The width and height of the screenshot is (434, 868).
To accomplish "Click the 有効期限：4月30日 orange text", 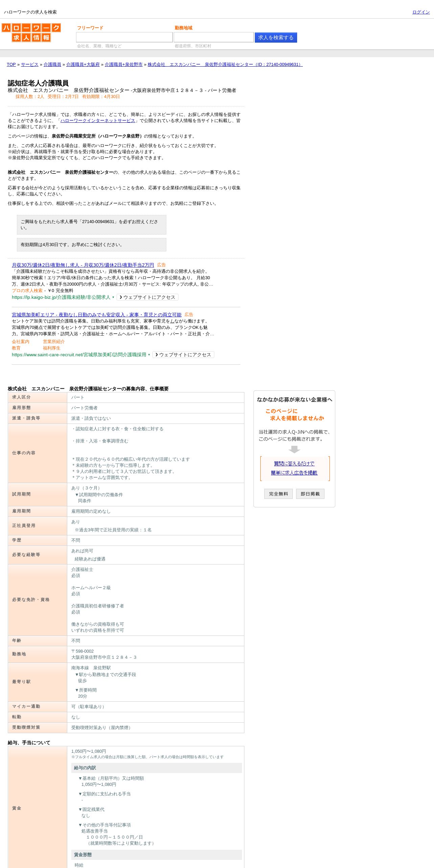I will pyautogui.click(x=101, y=97).
